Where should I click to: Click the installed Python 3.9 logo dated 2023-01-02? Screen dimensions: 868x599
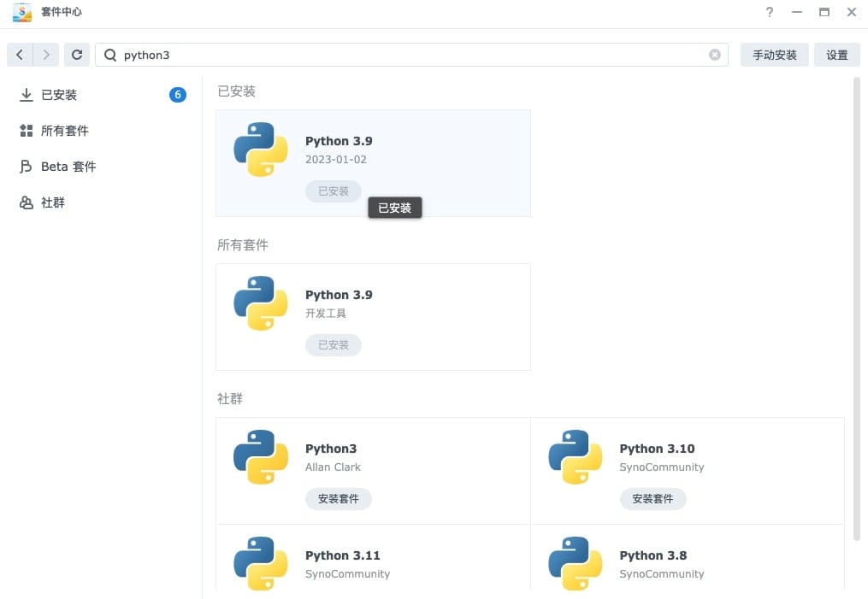pyautogui.click(x=261, y=150)
